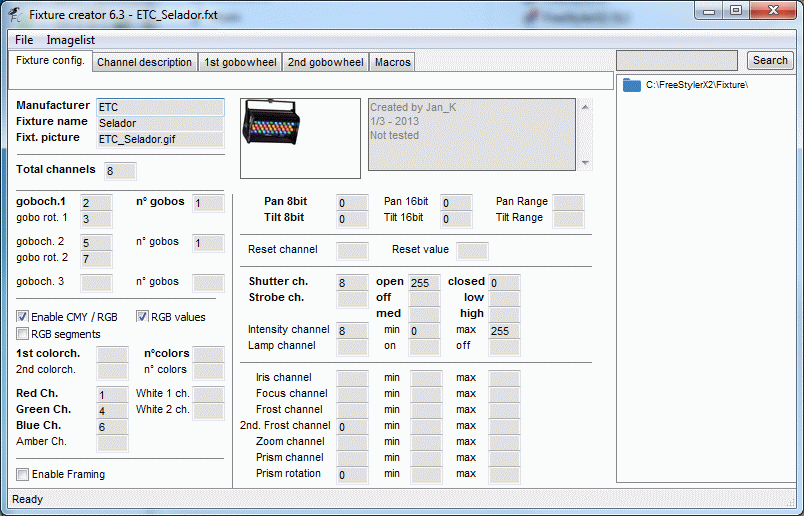Click the Total channels field
This screenshot has height=516, width=804.
(x=120, y=171)
